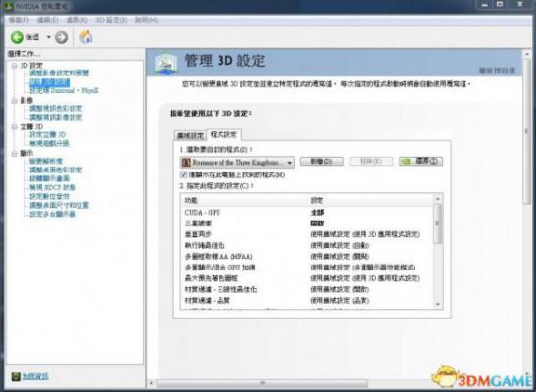
Task: Select the 最大預先著色圖框 pre-rendered frames row
Action: [x=307, y=278]
